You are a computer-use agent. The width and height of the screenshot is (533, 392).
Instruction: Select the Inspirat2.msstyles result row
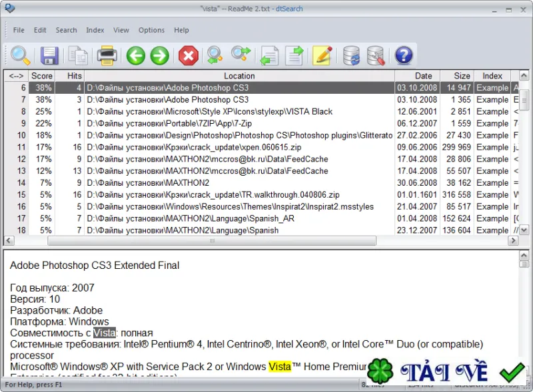[x=261, y=206]
